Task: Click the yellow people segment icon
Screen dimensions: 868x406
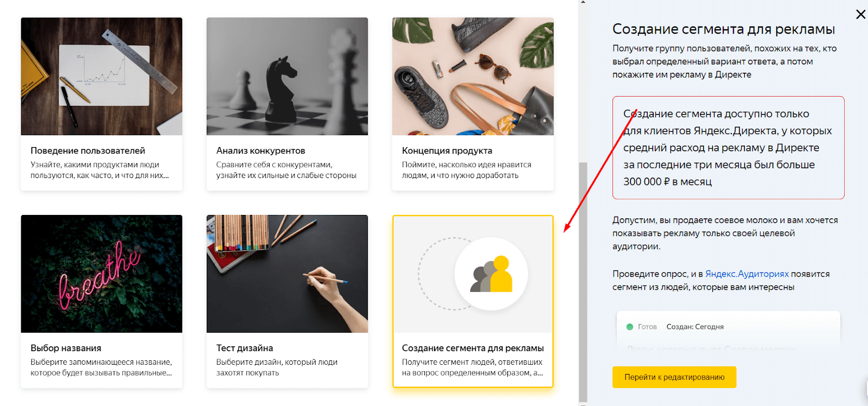Action: coord(492,274)
